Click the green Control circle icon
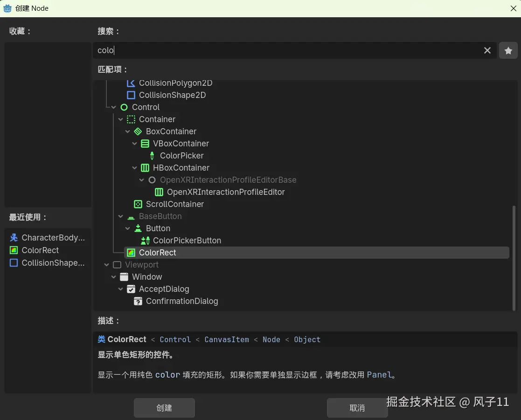The height and width of the screenshot is (420, 521). coord(124,107)
